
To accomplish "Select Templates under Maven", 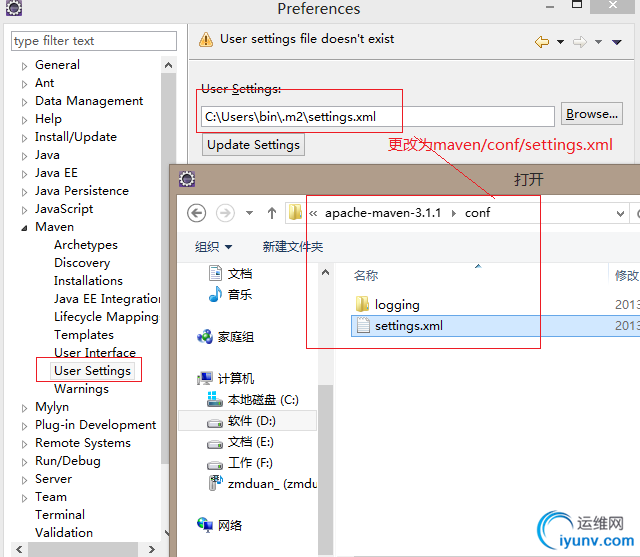I will [84, 335].
